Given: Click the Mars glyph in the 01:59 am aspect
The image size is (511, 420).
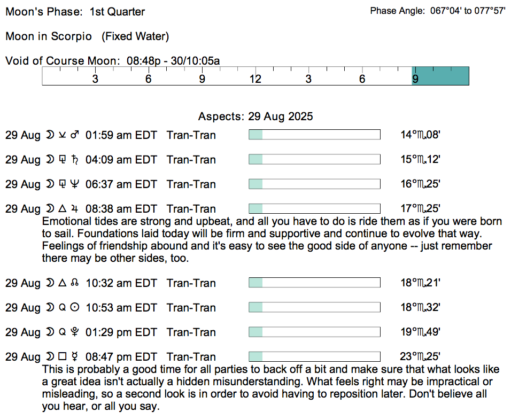Looking at the screenshot, I should click(75, 135).
